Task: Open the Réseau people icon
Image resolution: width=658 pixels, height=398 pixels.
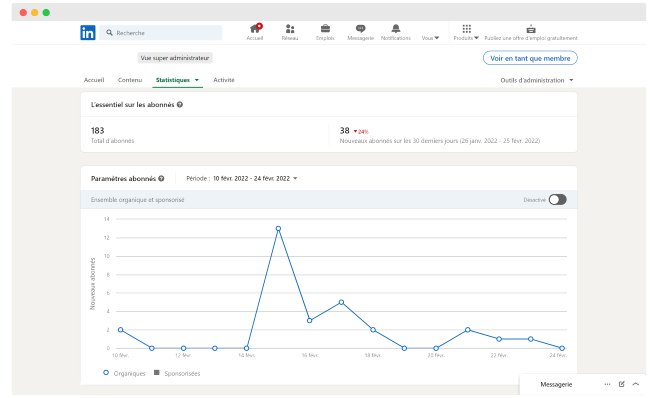Action: tap(290, 29)
